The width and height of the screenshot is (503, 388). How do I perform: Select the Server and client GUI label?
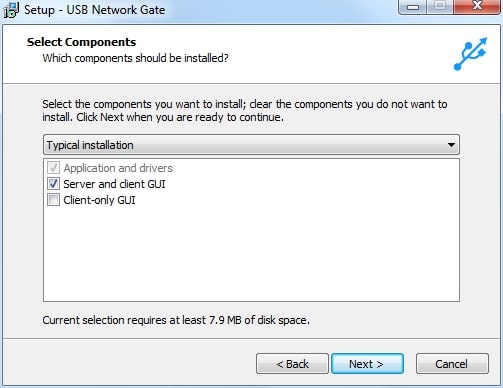point(114,184)
